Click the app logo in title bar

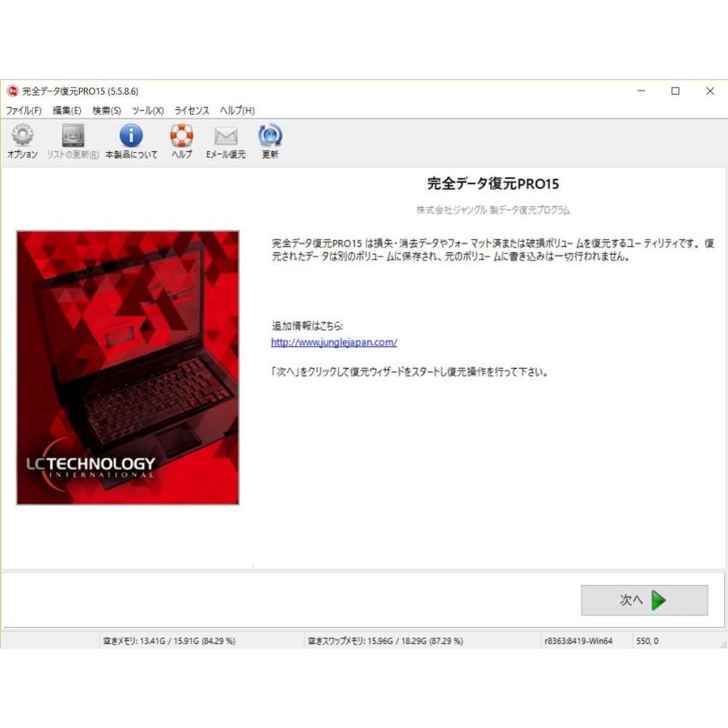(12, 91)
